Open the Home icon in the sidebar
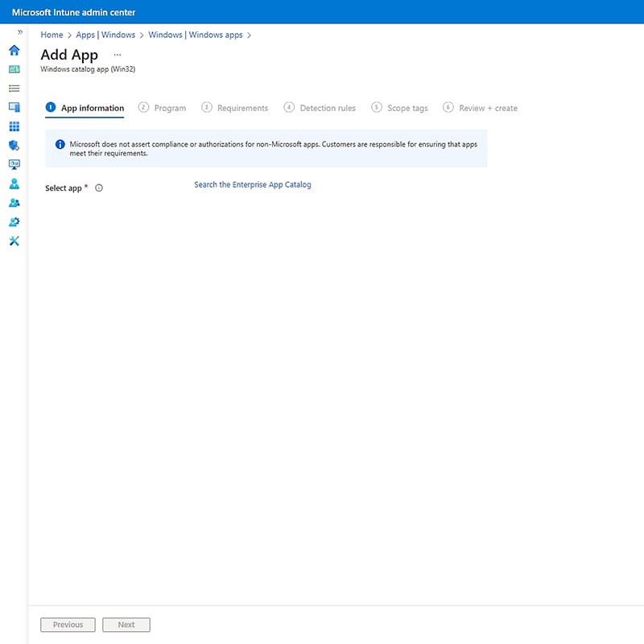Image resolution: width=644 pixels, height=644 pixels. click(x=14, y=50)
